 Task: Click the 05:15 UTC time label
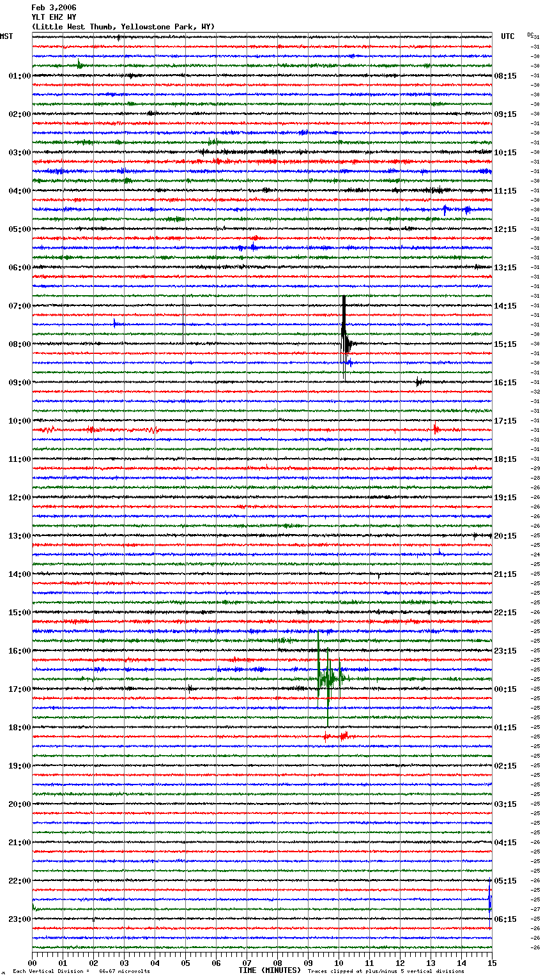point(505,881)
